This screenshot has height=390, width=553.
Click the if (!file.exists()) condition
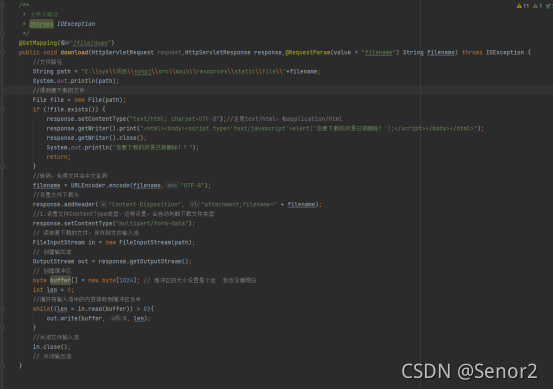(69, 110)
